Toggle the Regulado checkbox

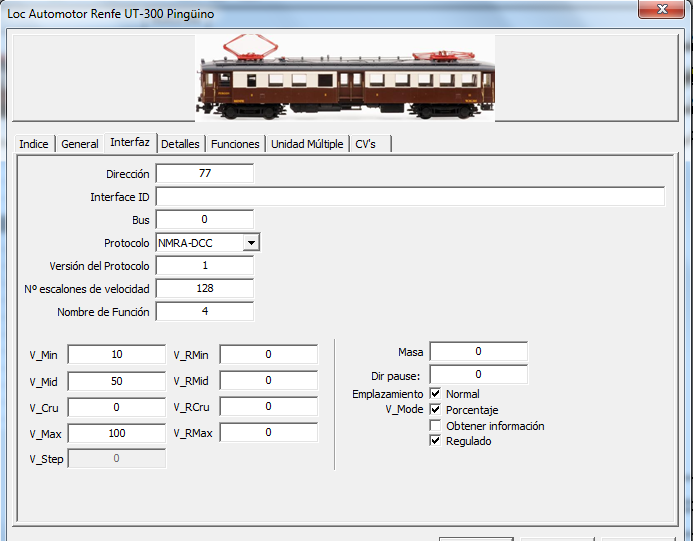click(435, 441)
